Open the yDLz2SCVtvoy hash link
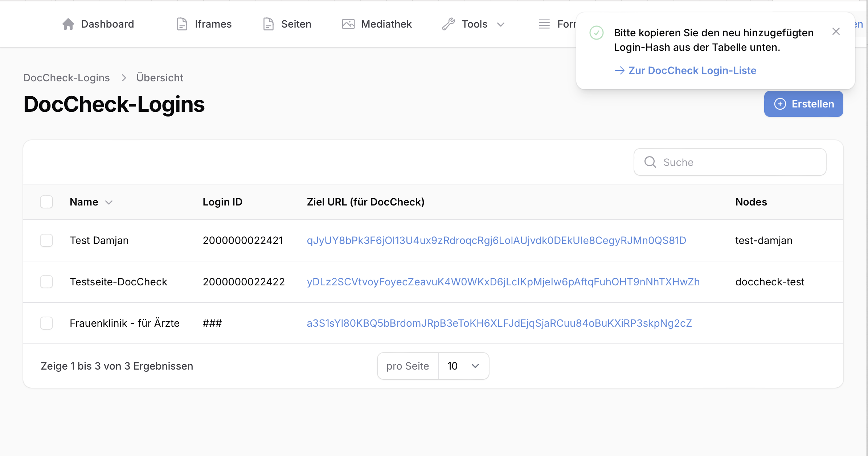Screen dimensions: 868x456 tap(503, 282)
